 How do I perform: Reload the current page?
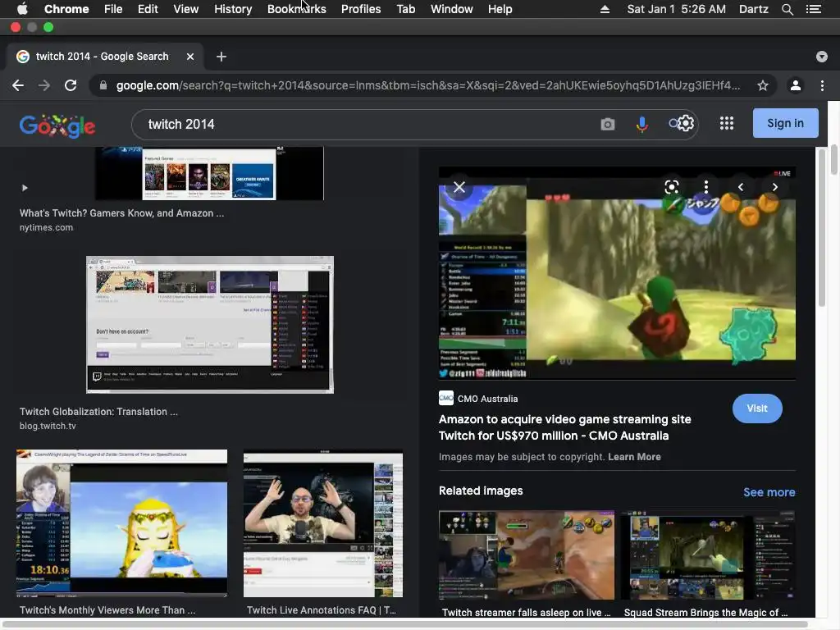tap(71, 85)
